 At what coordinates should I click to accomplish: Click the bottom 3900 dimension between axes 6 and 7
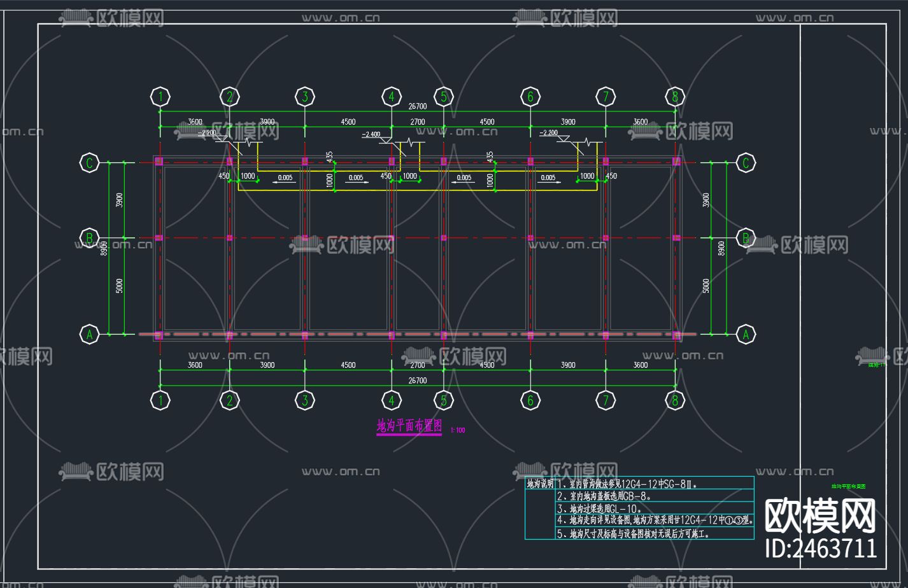click(x=568, y=365)
